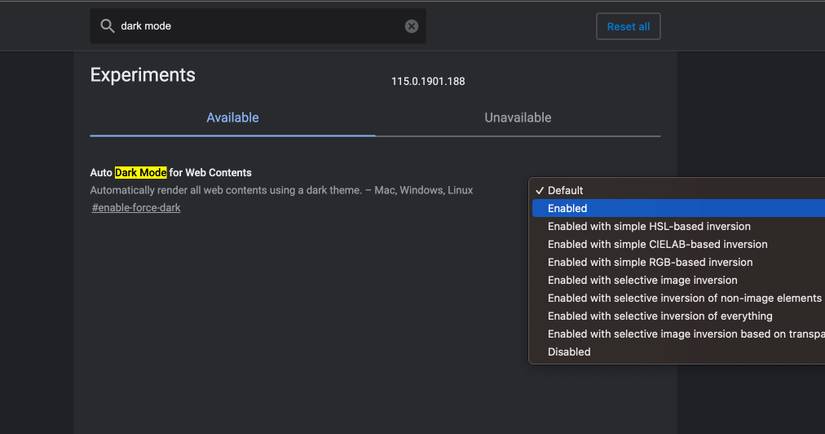Screen dimensions: 825x434
Task: Choose Enabled with selective image inversion
Action: pyautogui.click(x=642, y=280)
